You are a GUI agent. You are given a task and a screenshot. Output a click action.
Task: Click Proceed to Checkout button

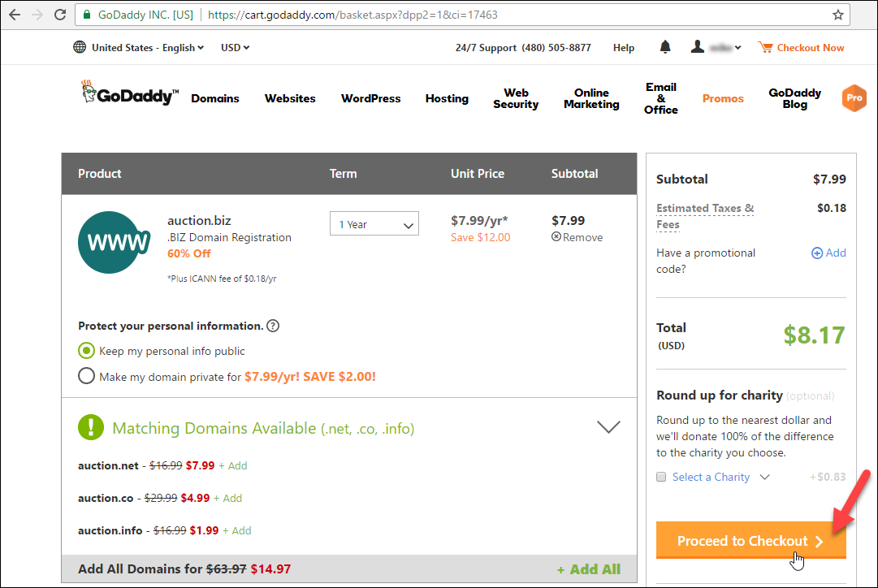click(x=751, y=540)
